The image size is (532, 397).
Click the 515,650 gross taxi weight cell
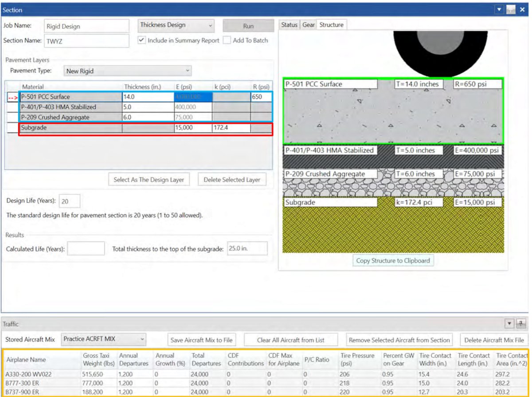pos(99,374)
